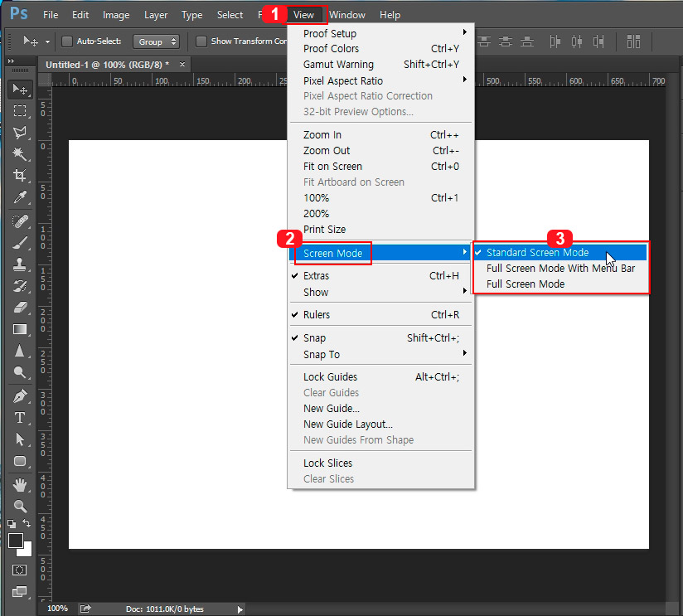The width and height of the screenshot is (683, 616).
Task: Click Zoom In menu entry
Action: tap(380, 135)
